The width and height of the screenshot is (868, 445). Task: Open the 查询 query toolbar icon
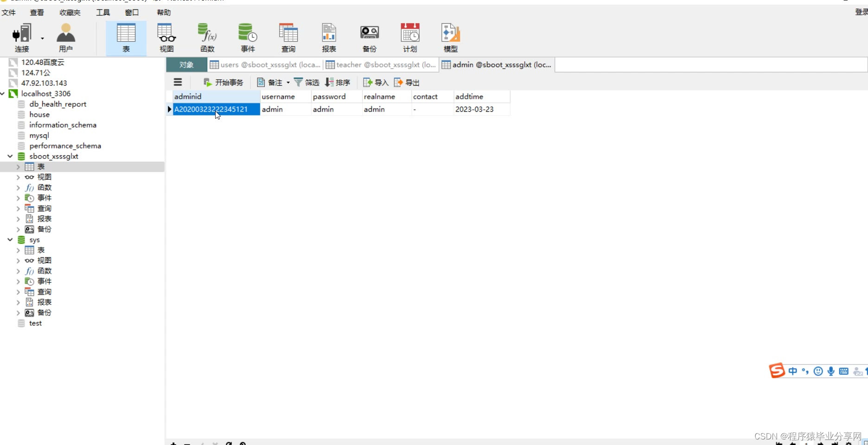point(288,38)
